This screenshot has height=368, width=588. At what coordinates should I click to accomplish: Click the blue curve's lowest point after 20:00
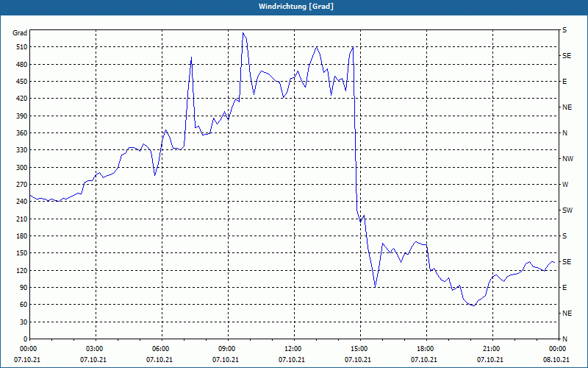473,305
